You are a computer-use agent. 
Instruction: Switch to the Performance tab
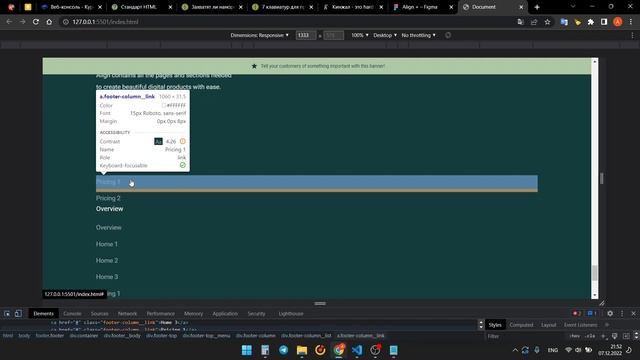(160, 313)
